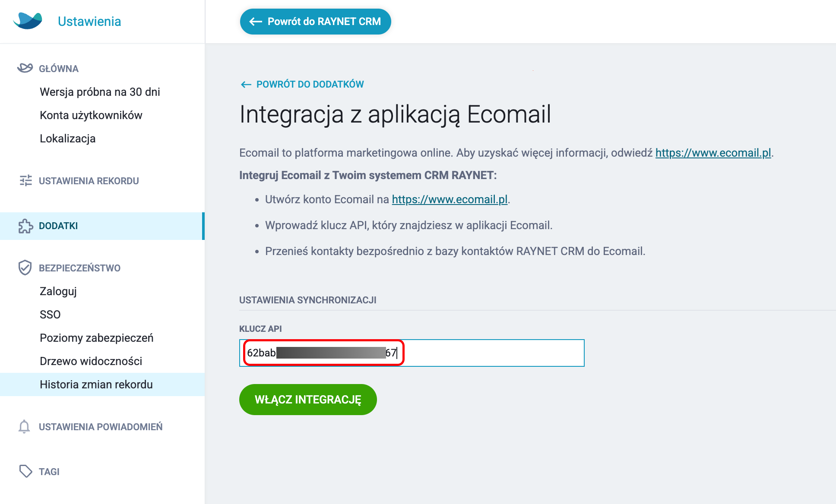Click the Dodatki puzzle piece icon

point(25,226)
